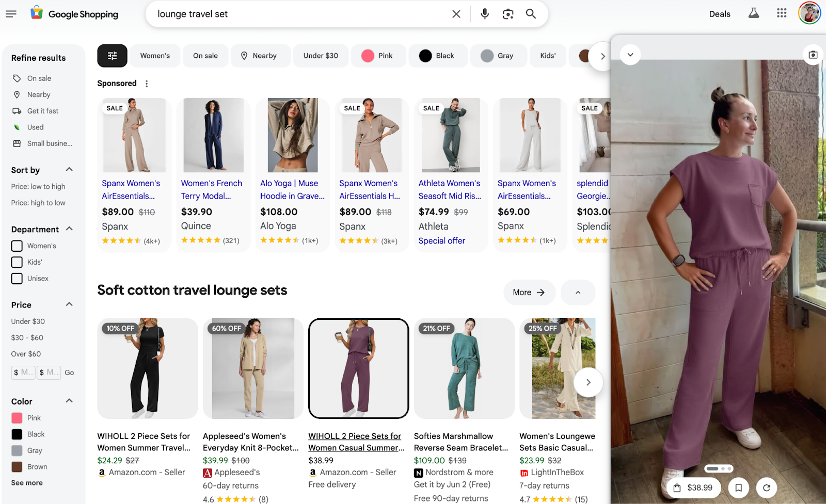Collapse the Color filter section
The width and height of the screenshot is (826, 504).
pyautogui.click(x=70, y=401)
